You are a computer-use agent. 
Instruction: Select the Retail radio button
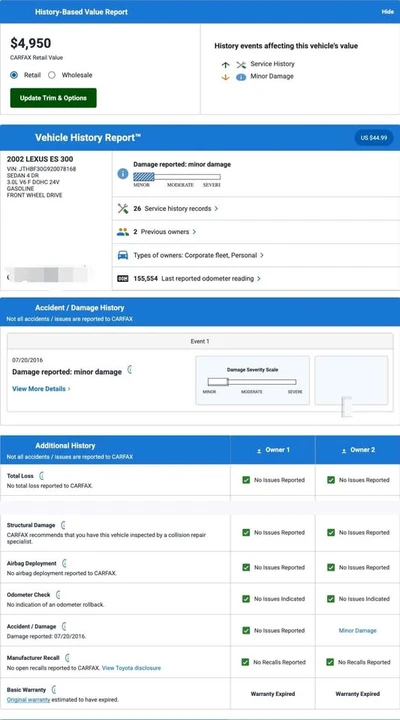(14, 75)
